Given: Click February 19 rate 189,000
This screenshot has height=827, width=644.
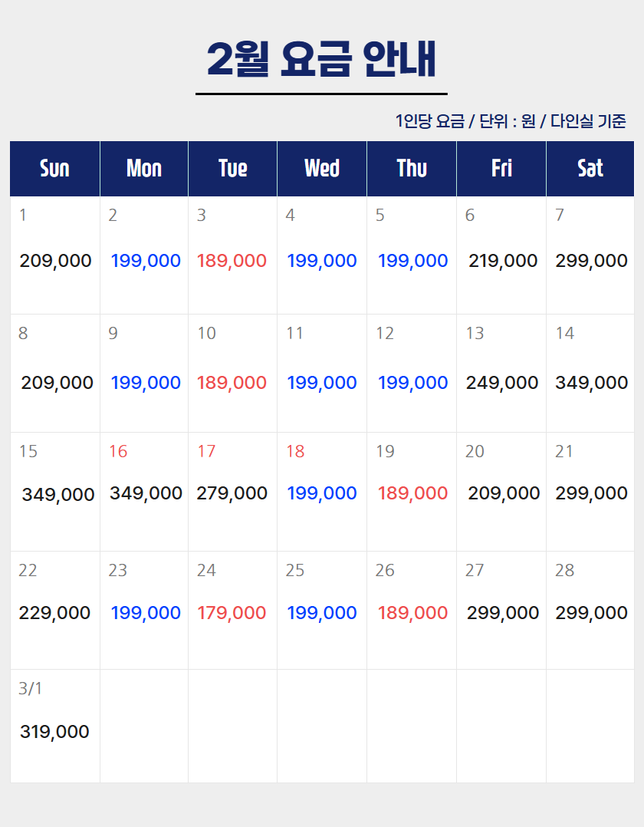Looking at the screenshot, I should 412,493.
